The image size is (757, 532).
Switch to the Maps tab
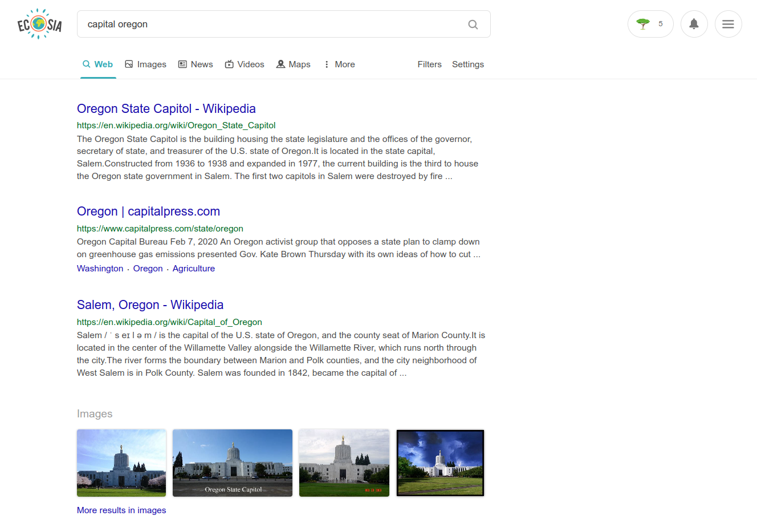(x=294, y=64)
